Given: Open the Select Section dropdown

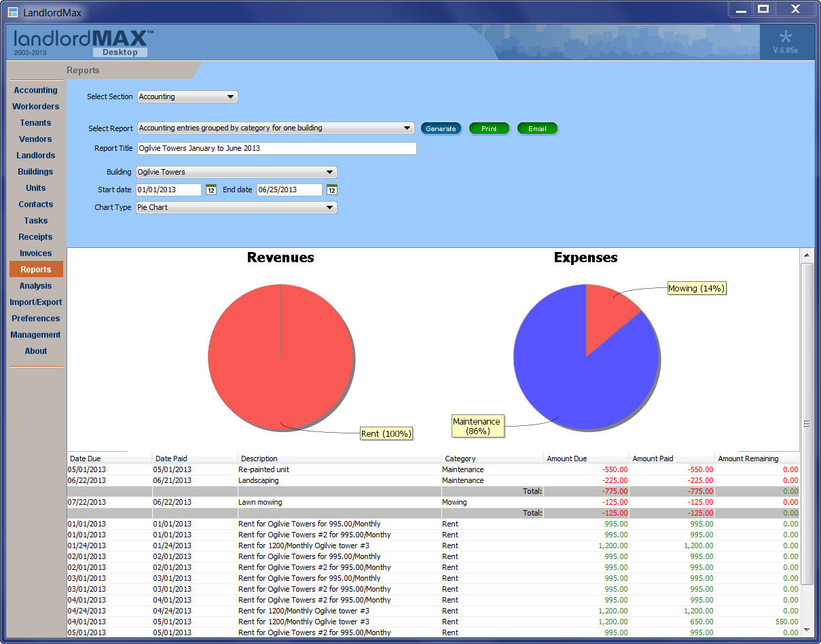Looking at the screenshot, I should click(x=187, y=96).
